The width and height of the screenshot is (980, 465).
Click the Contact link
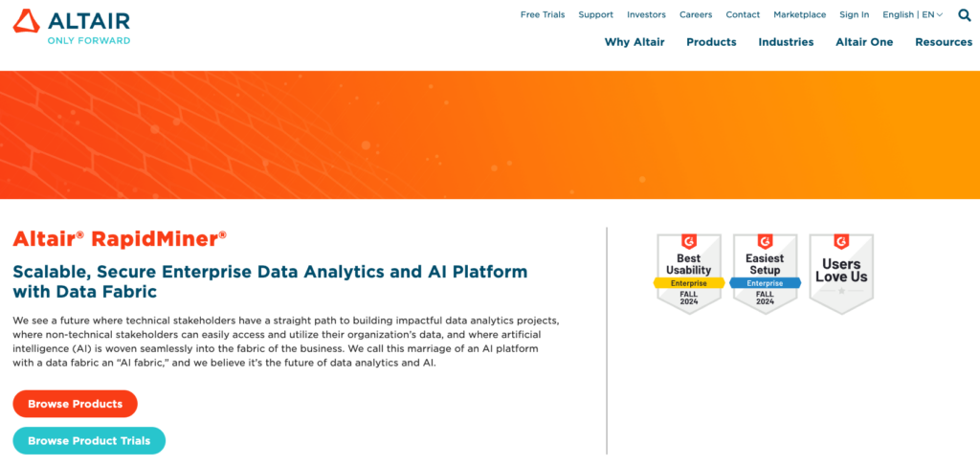tap(743, 14)
